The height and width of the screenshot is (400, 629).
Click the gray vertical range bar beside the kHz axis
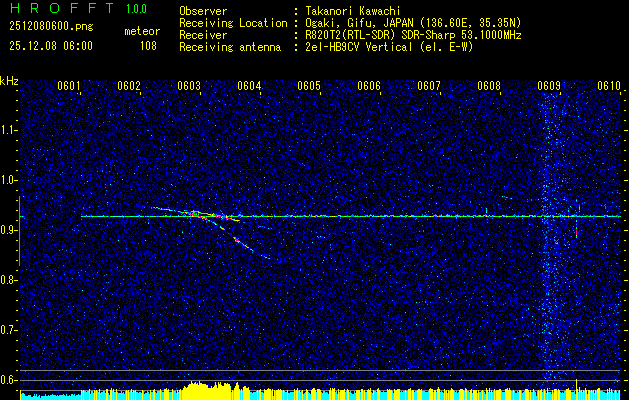click(19, 231)
